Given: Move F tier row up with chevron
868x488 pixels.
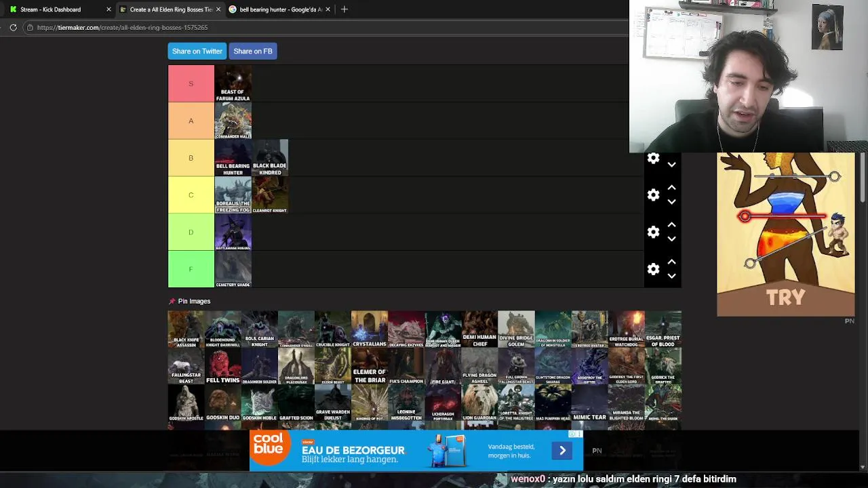Looking at the screenshot, I should [671, 262].
